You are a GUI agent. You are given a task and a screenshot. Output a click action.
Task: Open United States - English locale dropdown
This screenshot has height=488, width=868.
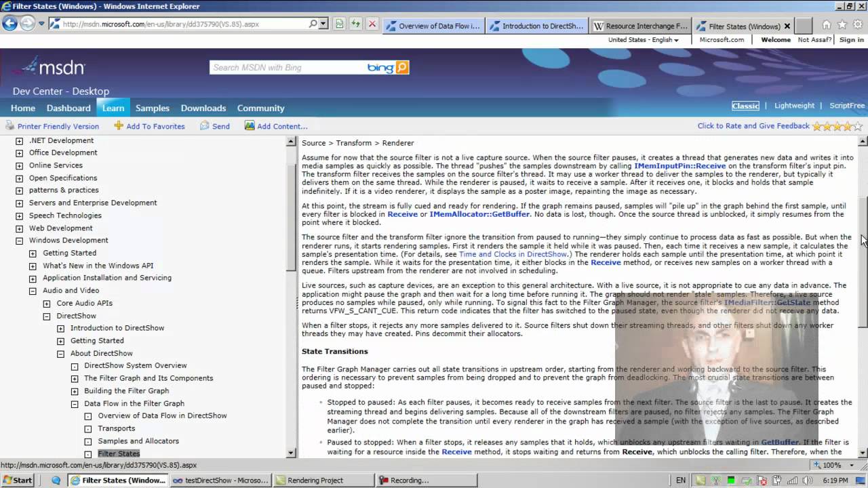[644, 39]
